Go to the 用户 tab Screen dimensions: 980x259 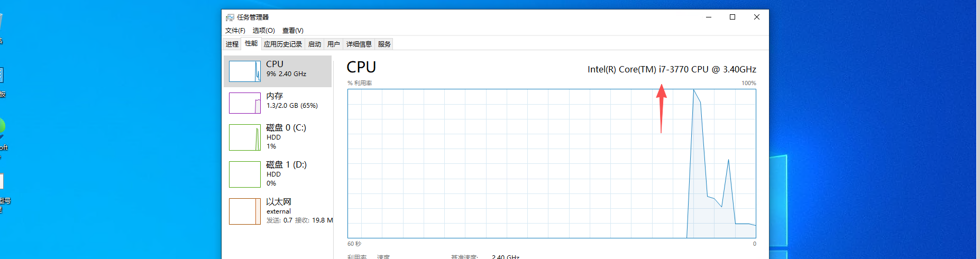click(334, 44)
